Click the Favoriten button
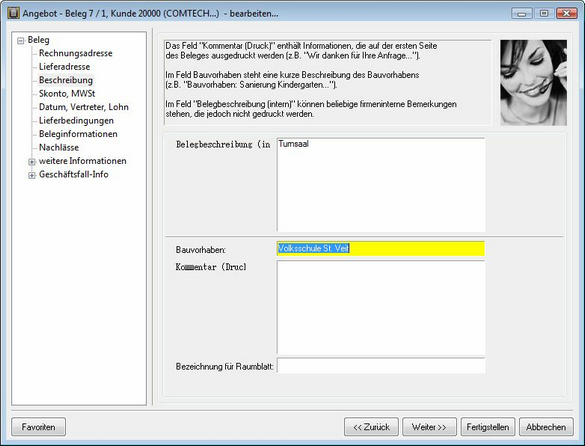This screenshot has width=585, height=446. coord(38,427)
